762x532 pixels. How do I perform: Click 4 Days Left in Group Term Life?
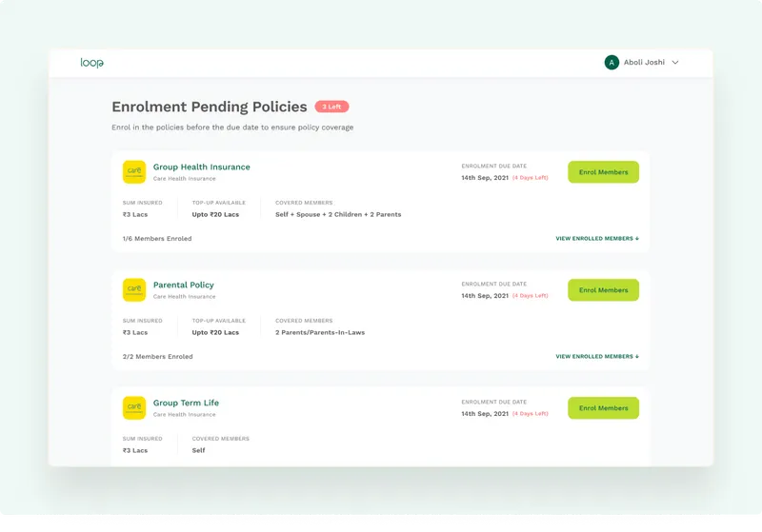click(531, 414)
